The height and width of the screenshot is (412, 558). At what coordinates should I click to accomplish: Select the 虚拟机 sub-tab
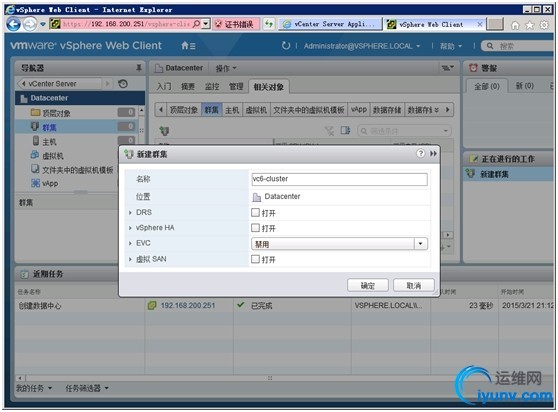pos(256,110)
